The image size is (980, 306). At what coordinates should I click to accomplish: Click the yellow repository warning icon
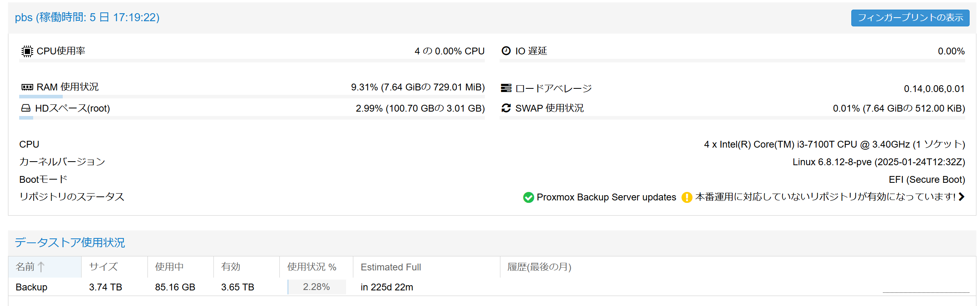(x=687, y=197)
